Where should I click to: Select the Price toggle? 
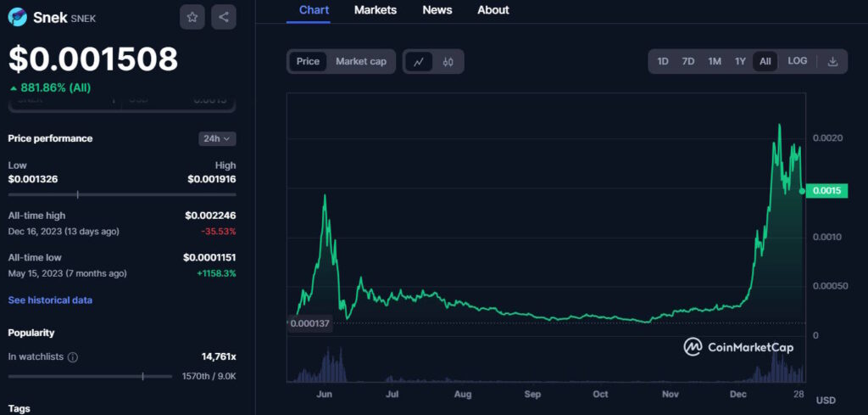pyautogui.click(x=308, y=61)
